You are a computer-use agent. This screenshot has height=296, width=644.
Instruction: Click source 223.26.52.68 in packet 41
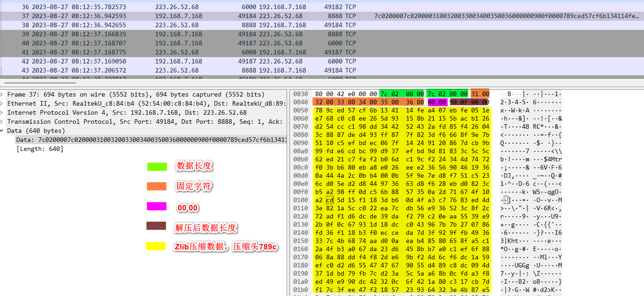[x=177, y=53]
